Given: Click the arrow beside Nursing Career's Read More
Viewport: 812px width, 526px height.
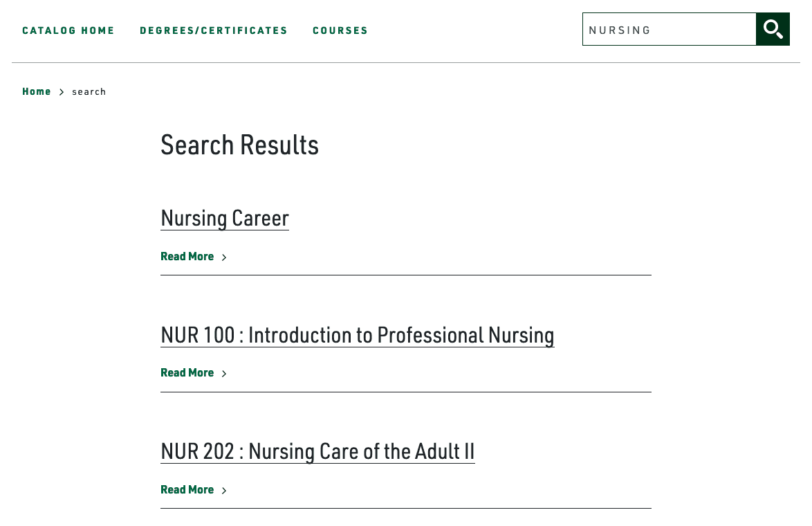Looking at the screenshot, I should (224, 257).
